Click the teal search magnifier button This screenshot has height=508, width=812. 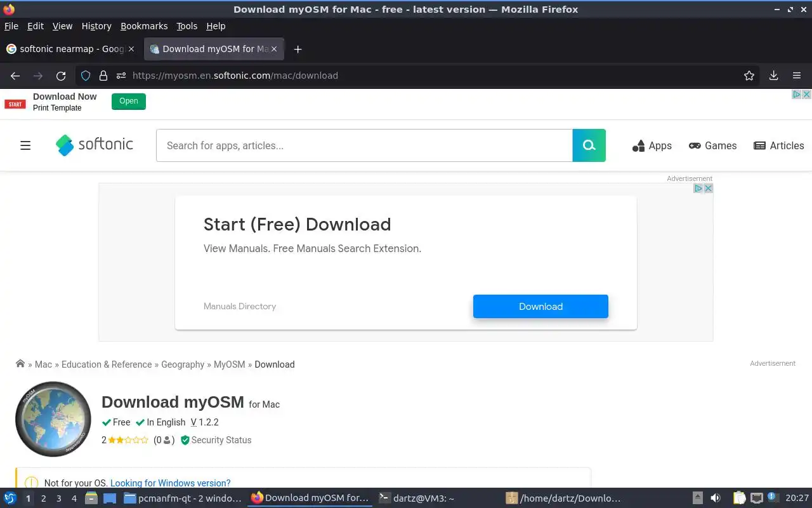[x=589, y=145]
